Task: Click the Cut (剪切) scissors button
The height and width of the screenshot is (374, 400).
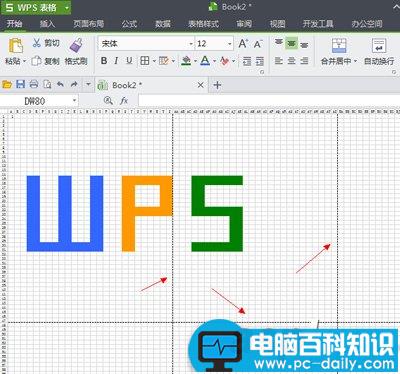Action: coord(46,43)
